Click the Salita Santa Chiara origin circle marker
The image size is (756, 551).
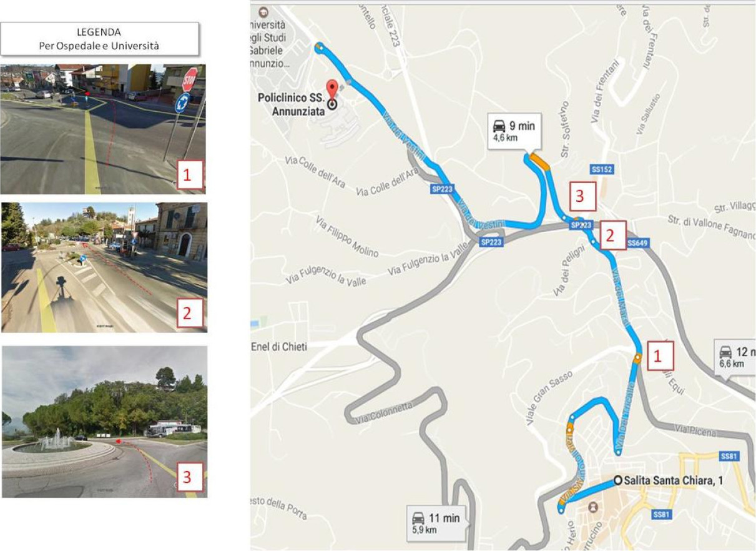(x=617, y=480)
